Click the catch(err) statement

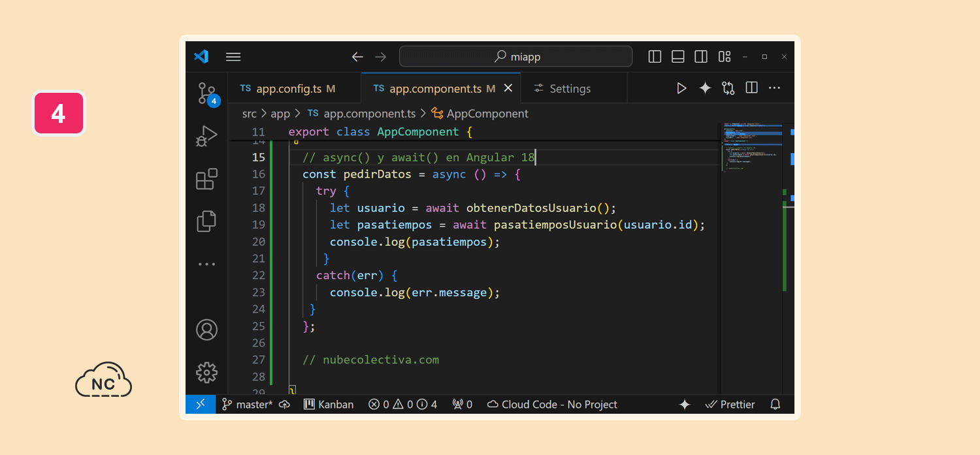coord(350,276)
